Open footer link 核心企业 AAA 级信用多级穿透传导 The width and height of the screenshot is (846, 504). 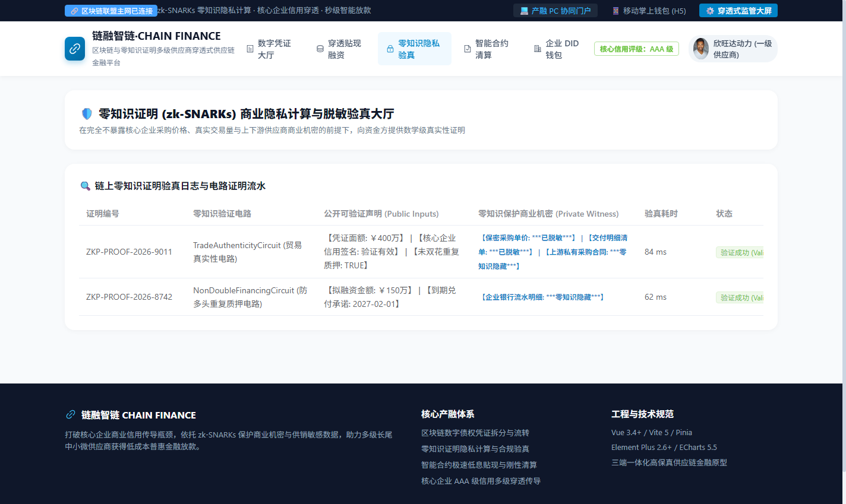pyautogui.click(x=481, y=481)
